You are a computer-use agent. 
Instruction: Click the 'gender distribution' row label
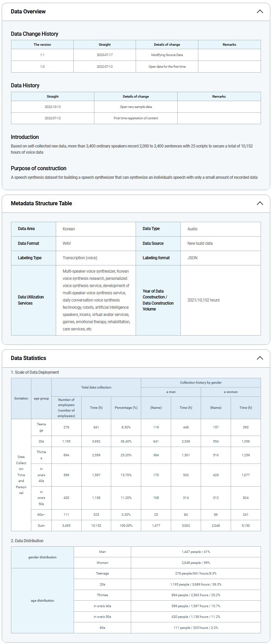(42, 557)
